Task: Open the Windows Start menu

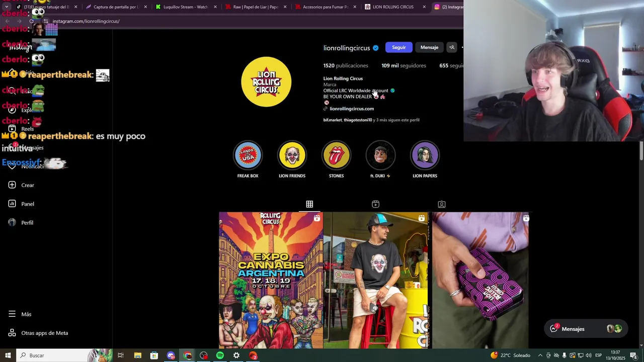Action: 8,355
